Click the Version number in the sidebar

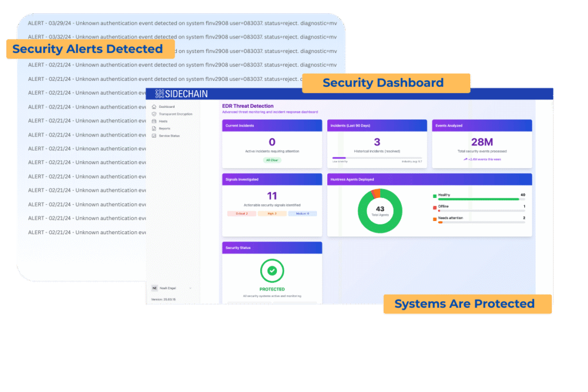pyautogui.click(x=163, y=300)
